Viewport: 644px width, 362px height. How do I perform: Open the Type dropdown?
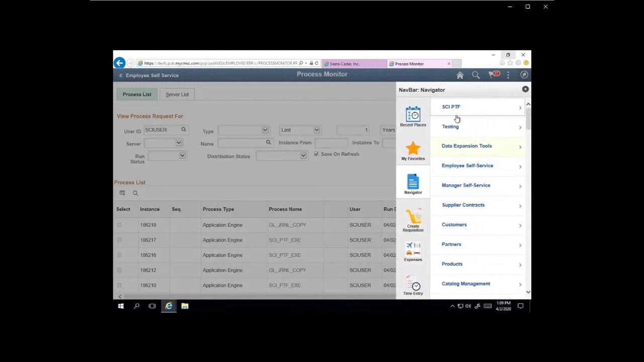tap(243, 130)
